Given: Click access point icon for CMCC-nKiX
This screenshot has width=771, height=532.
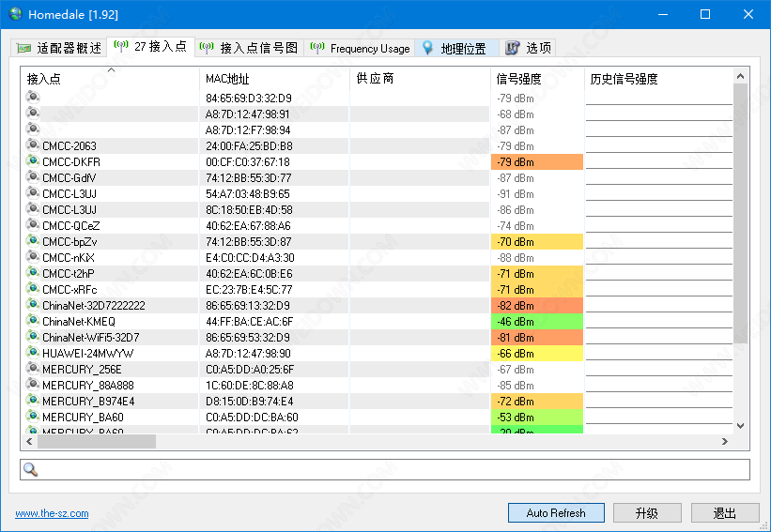Looking at the screenshot, I should coord(33,256).
